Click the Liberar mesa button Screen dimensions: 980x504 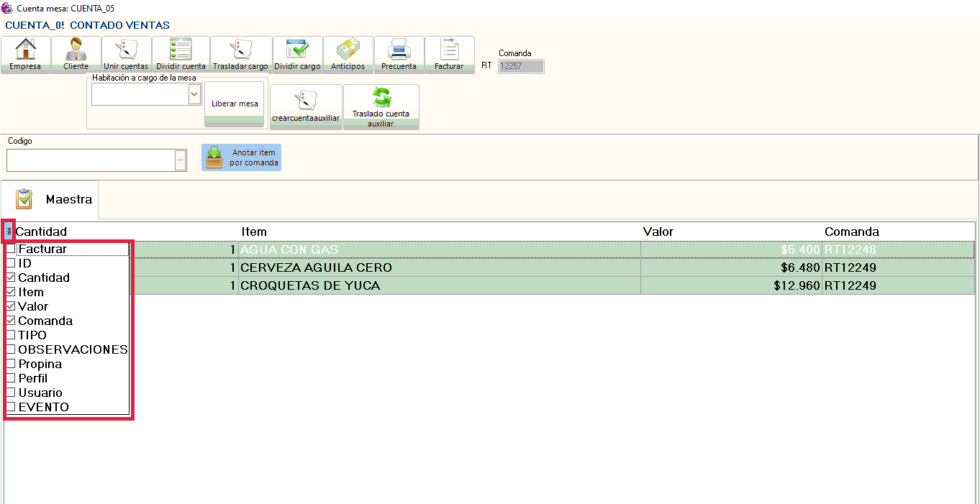235,104
